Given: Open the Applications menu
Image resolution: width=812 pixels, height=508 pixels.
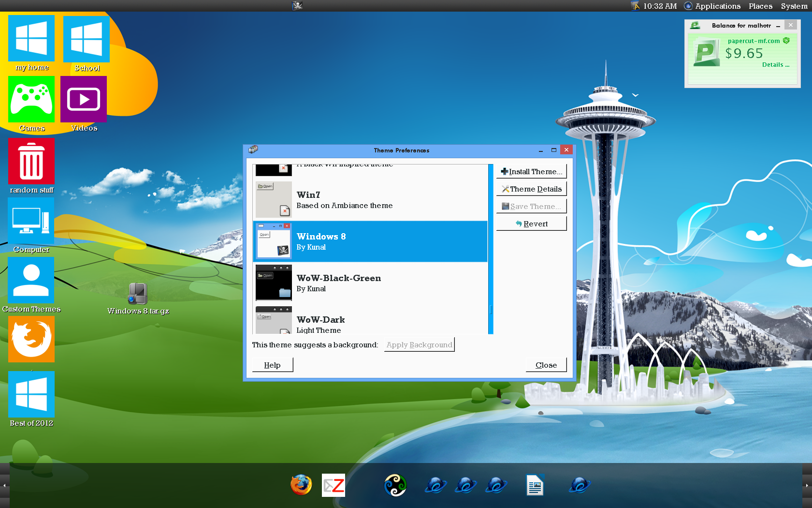Looking at the screenshot, I should tap(717, 6).
